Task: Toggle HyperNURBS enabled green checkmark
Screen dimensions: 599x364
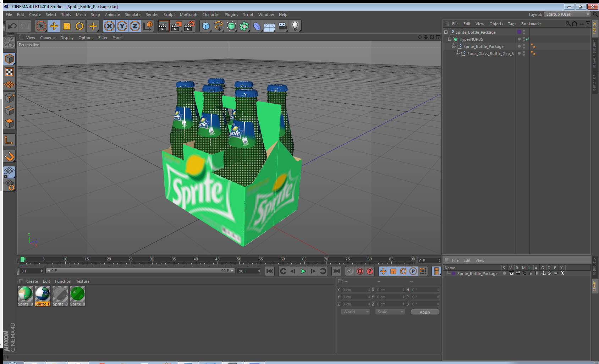Action: tap(527, 39)
